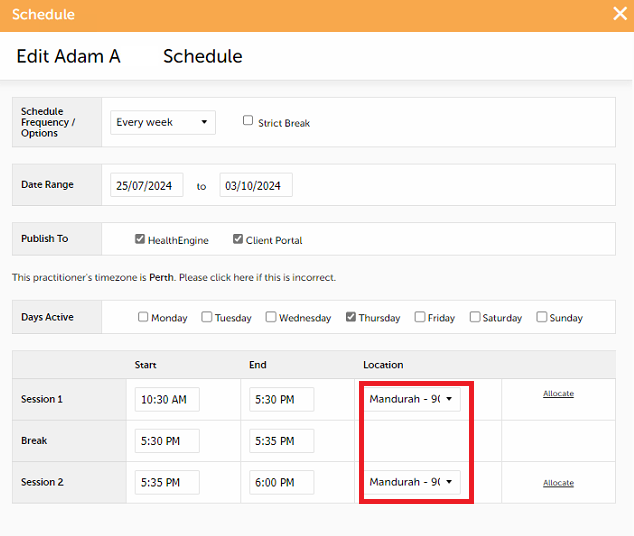Open the Session 1 location dropdown

(x=411, y=399)
